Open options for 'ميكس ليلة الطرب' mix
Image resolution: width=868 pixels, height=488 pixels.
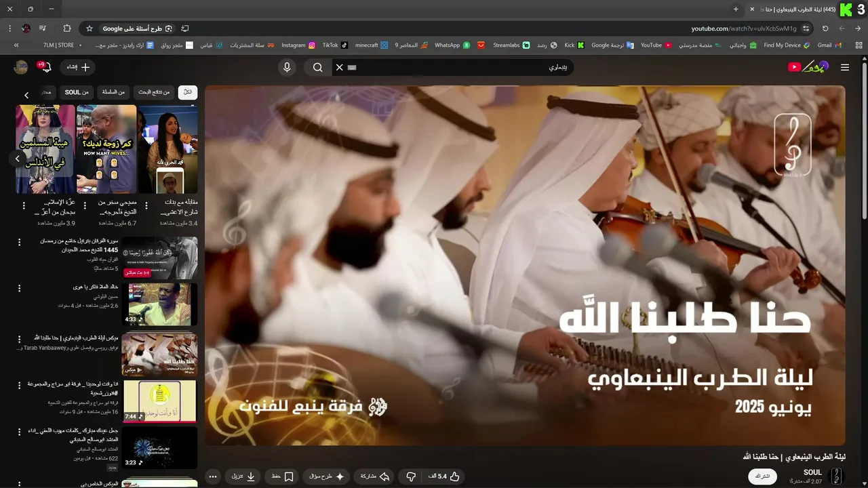19,338
